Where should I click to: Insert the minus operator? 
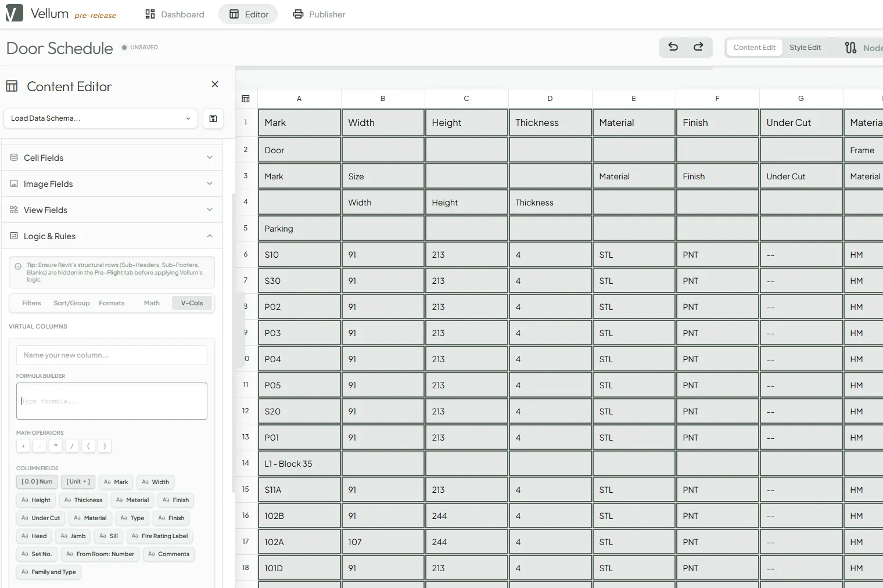(x=40, y=446)
